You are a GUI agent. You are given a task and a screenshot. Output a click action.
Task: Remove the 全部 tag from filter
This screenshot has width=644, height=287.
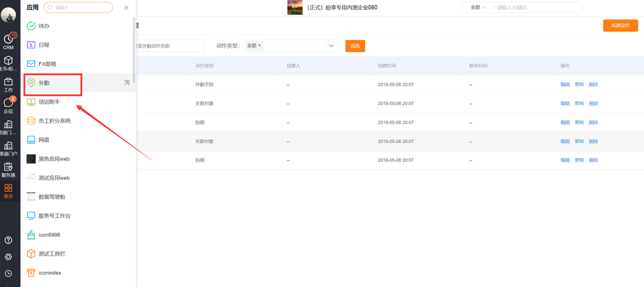click(x=259, y=45)
